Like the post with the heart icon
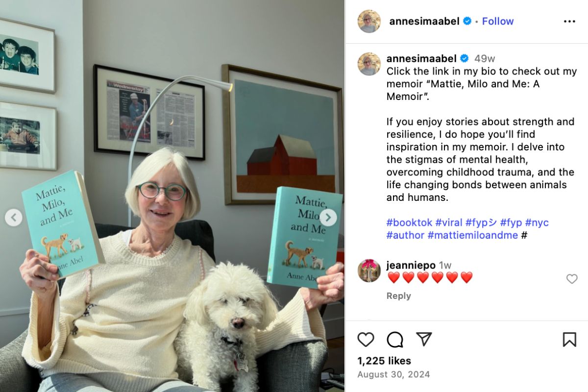This screenshot has height=392, width=588. point(366,340)
